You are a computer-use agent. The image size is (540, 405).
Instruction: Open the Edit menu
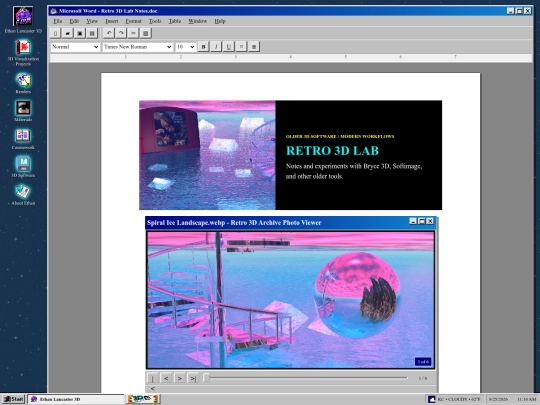(x=74, y=21)
